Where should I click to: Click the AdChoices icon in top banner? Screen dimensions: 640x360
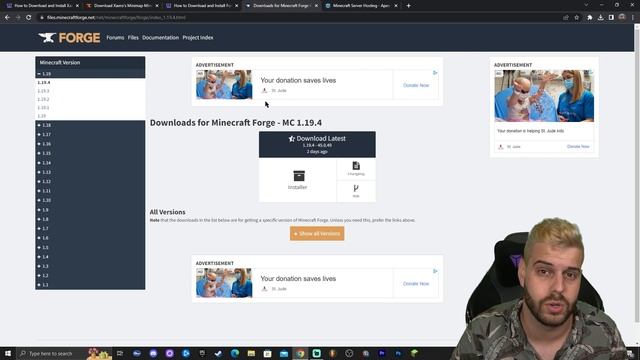coord(435,73)
